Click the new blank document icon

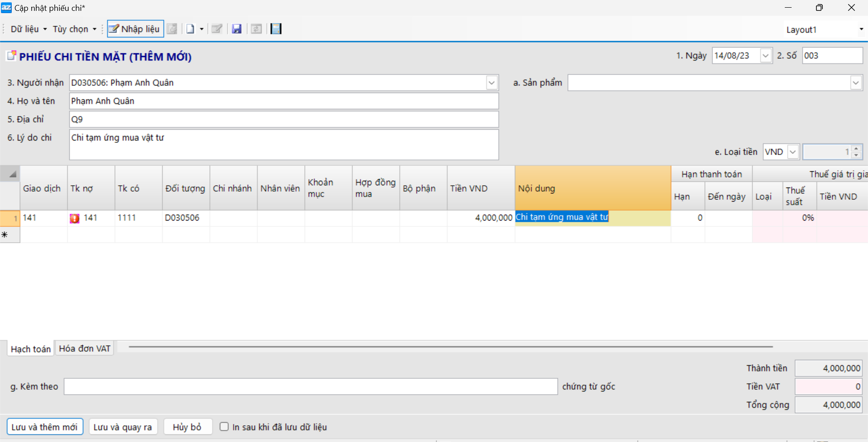190,29
